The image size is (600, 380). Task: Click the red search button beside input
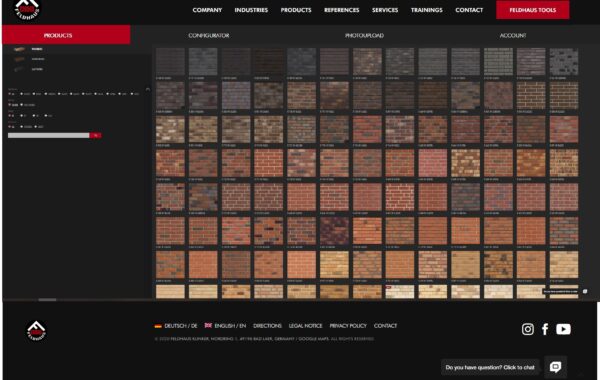(95, 135)
